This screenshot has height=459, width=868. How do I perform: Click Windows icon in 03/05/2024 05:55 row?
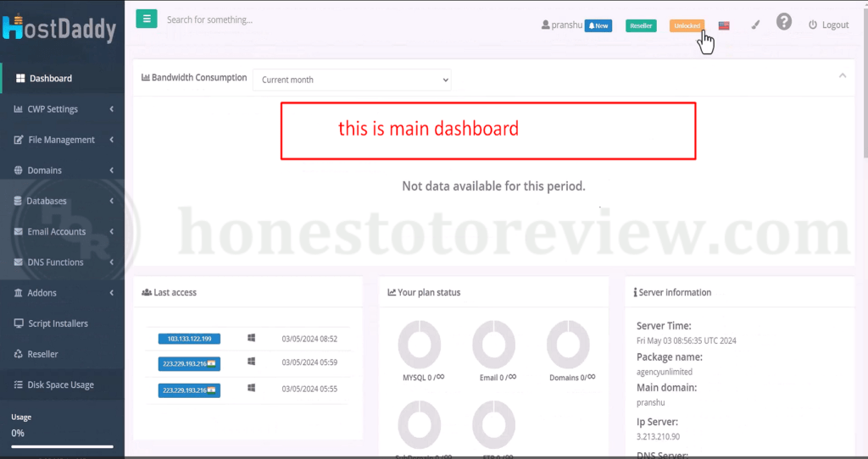[x=251, y=388]
